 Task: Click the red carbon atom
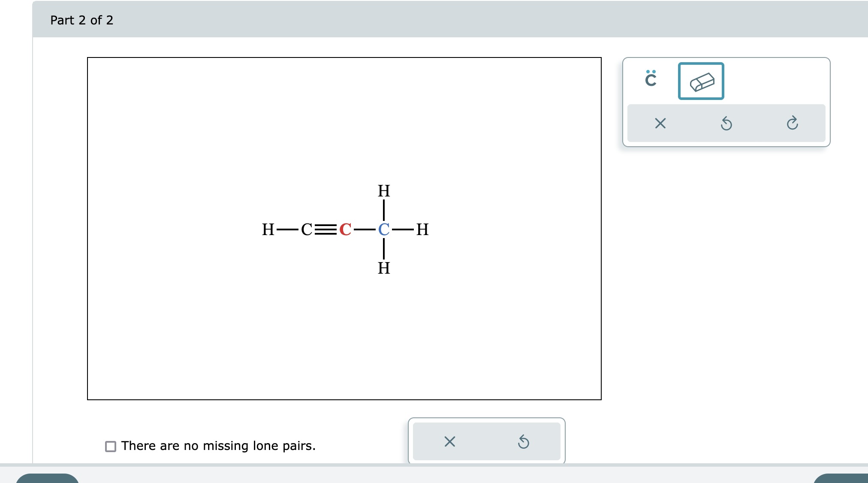coord(346,230)
